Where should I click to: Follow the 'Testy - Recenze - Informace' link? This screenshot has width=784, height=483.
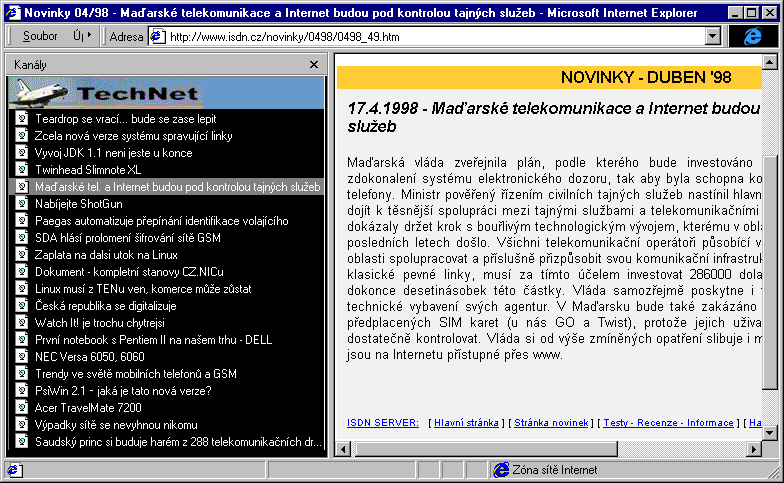[668, 423]
